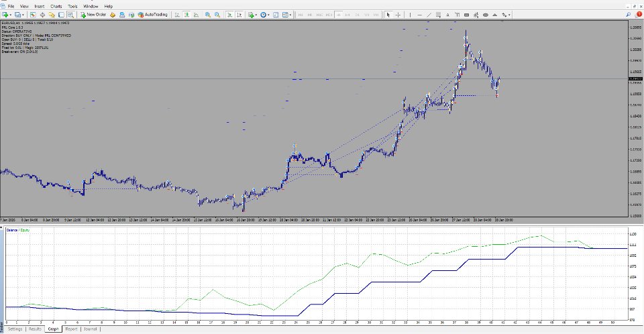
Task: Toggle the Terminal window icon
Action: (x=61, y=15)
